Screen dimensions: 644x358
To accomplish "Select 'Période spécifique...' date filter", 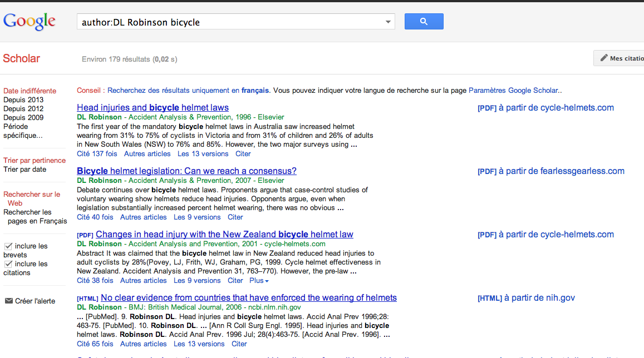I will click(x=23, y=131).
